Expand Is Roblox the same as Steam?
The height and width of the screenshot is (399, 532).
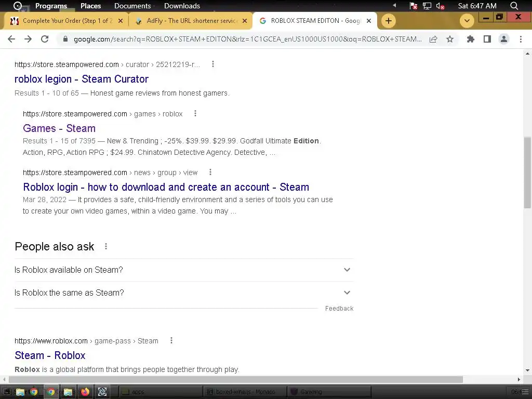(184, 292)
